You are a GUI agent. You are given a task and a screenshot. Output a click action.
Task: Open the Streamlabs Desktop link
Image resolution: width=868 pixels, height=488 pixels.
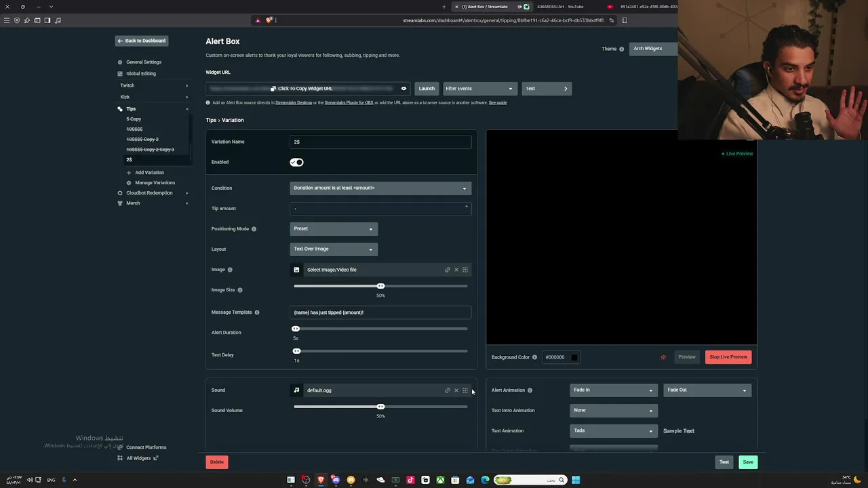[x=294, y=103]
